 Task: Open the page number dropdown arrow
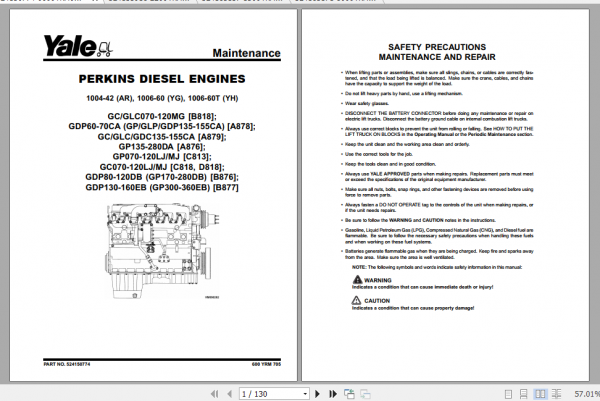(x=305, y=394)
